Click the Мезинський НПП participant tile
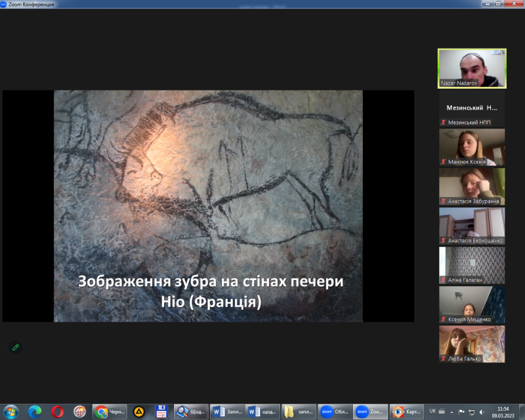This screenshot has height=420, width=525. tap(472, 108)
